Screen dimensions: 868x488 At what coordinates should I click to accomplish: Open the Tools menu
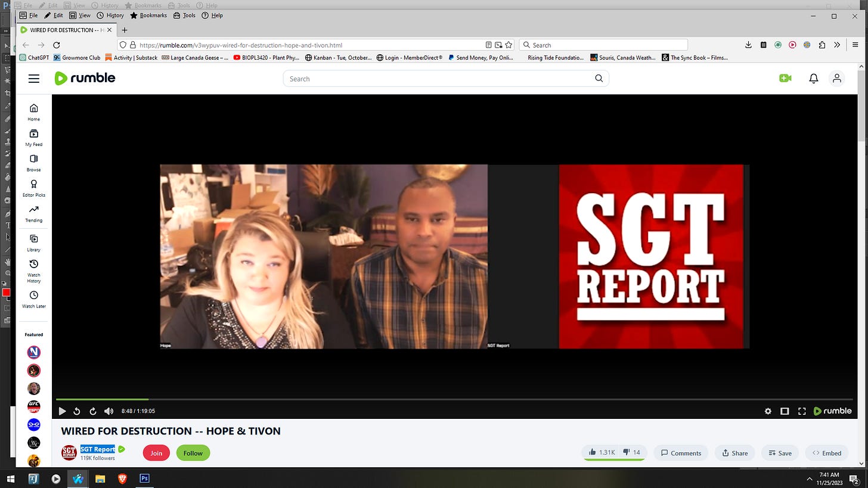184,15
